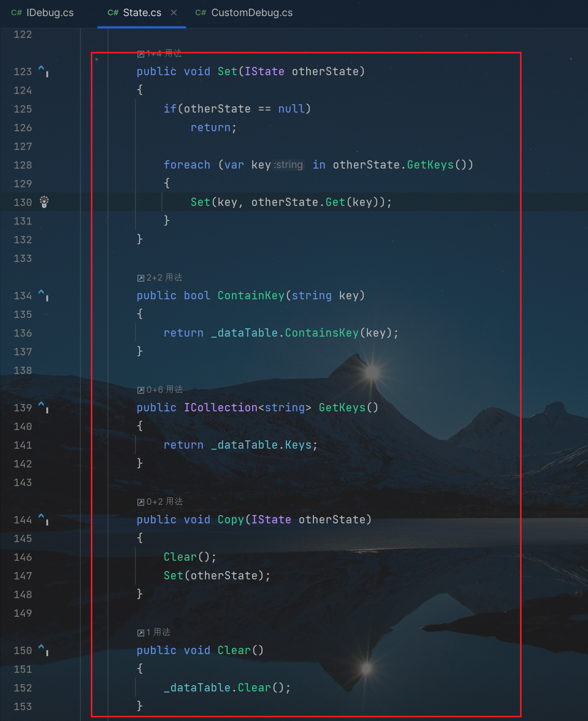The height and width of the screenshot is (721, 588).
Task: Click "_dataTable.Keys" on line 141
Action: click(261, 445)
